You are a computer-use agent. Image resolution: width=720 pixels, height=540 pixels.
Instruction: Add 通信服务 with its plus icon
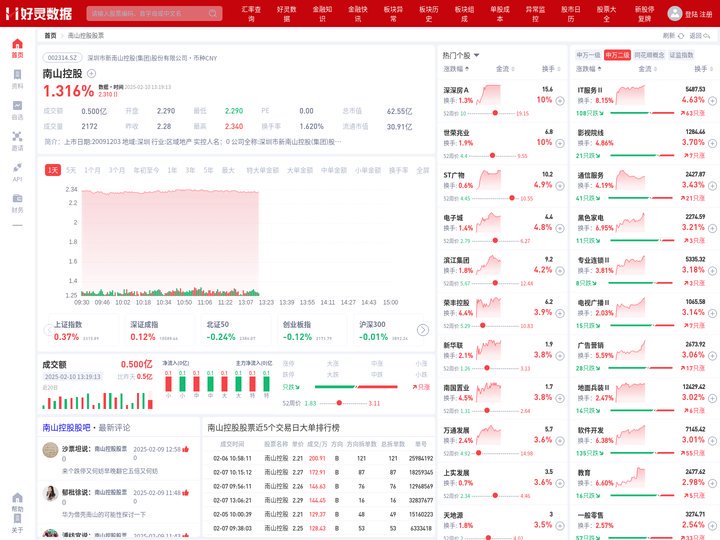pyautogui.click(x=712, y=186)
